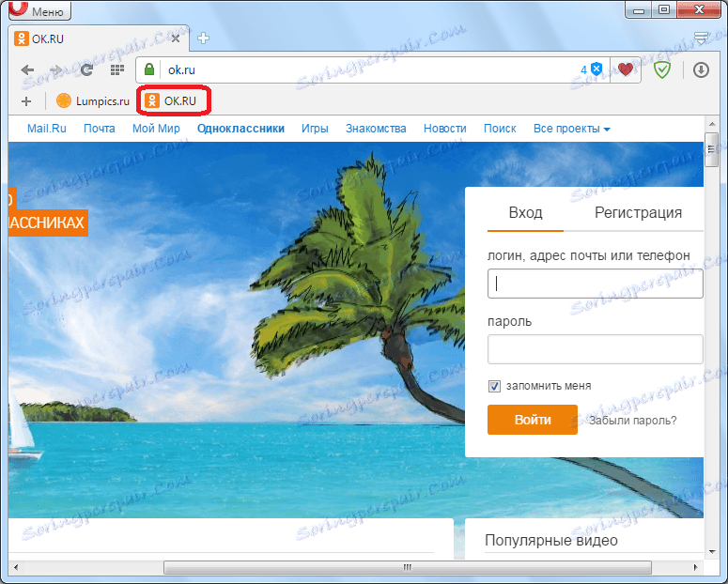Reload the current page

(86, 70)
